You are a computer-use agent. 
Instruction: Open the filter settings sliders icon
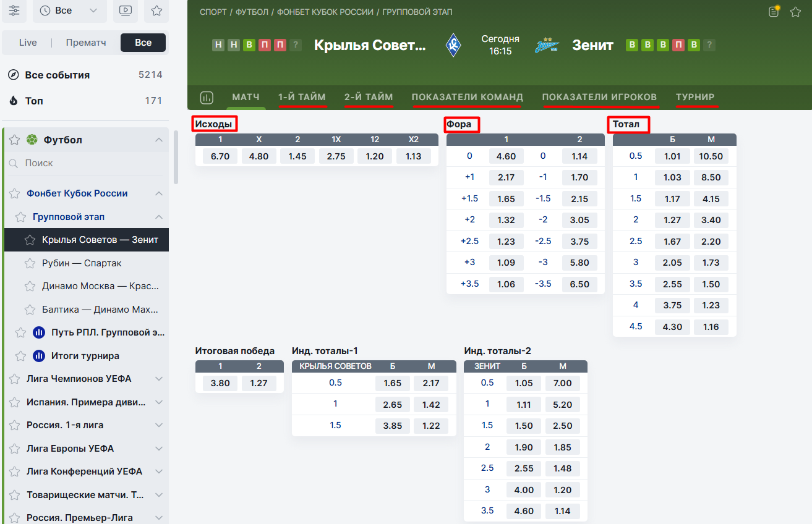point(14,11)
